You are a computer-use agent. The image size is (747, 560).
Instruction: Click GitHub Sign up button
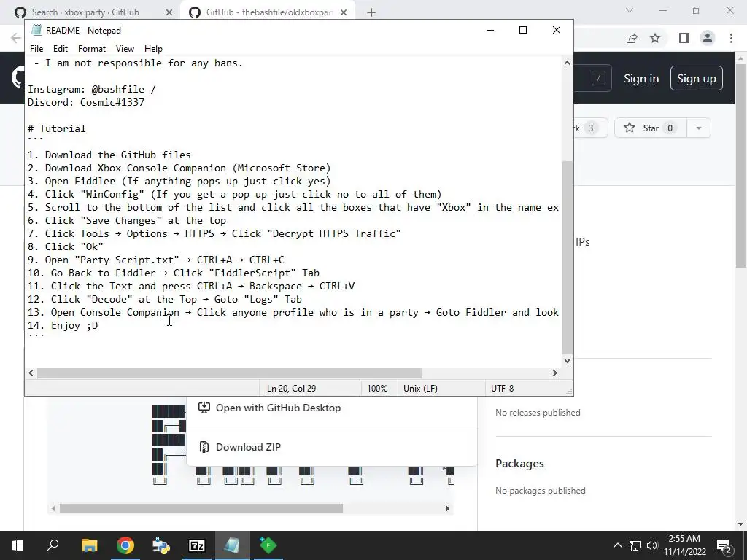click(697, 79)
